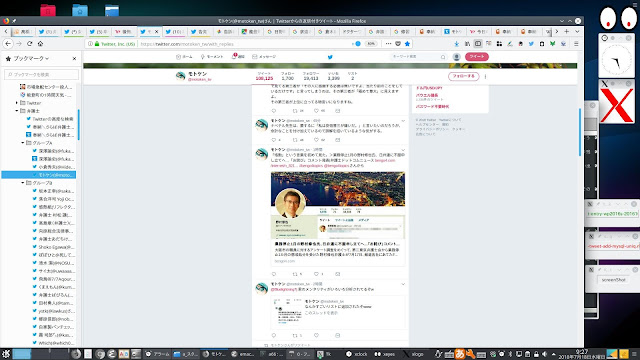Open the tweet options chevron on the city image tweet

[x=403, y=150]
